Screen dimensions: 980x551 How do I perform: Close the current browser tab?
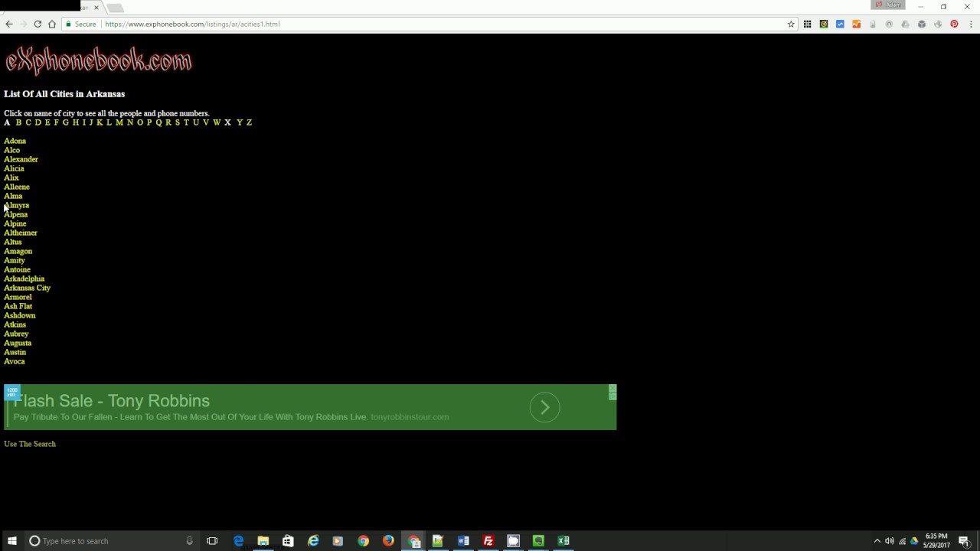click(96, 8)
